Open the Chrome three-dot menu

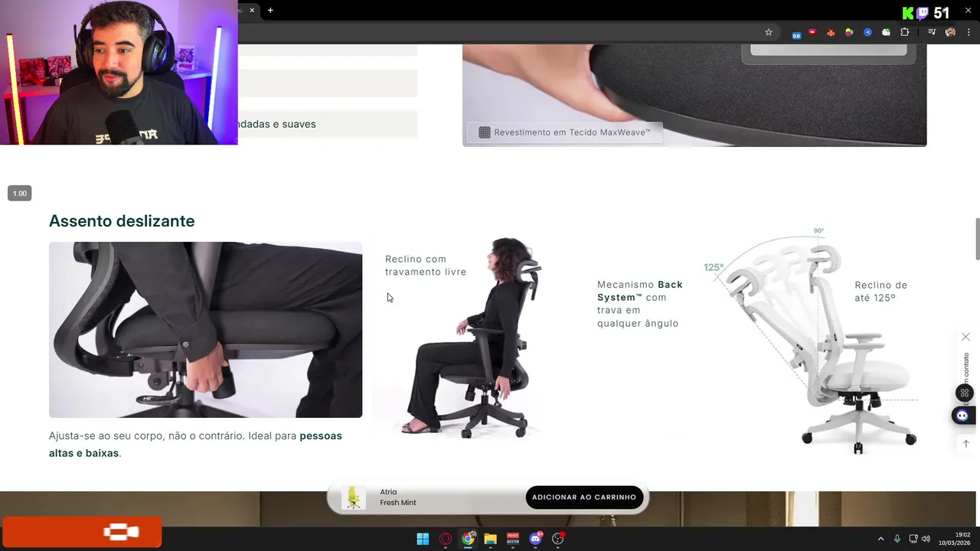pos(969,32)
